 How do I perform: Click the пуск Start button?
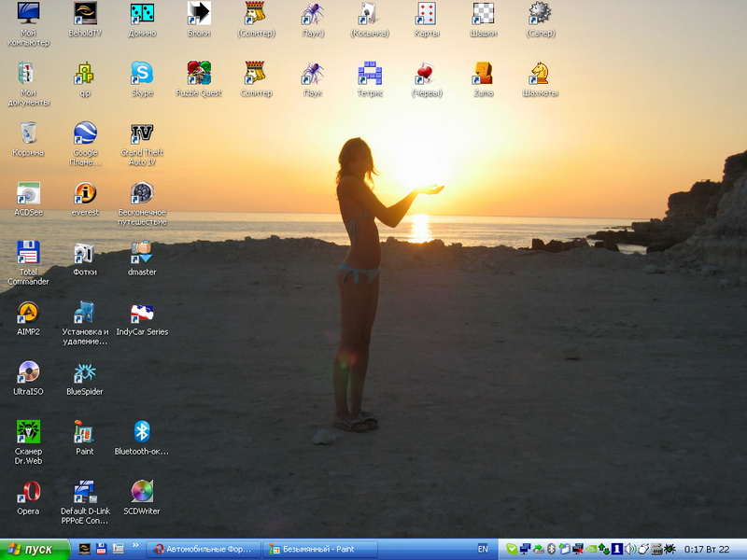coord(35,549)
